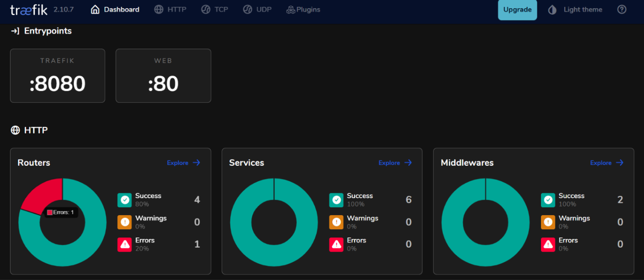Click Routers Errors triangle icon
The width and height of the screenshot is (644, 280).
125,244
